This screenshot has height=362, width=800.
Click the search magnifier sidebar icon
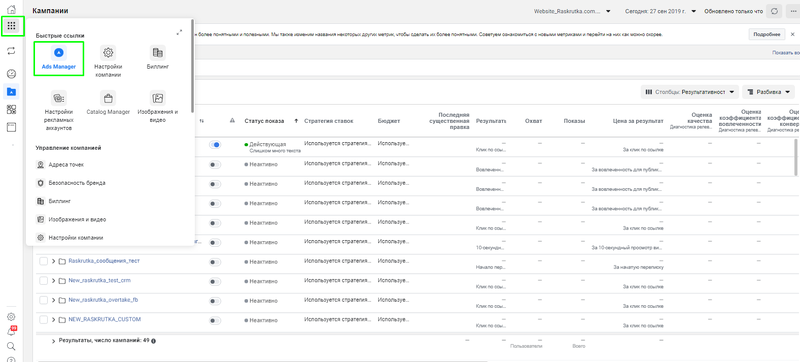11,346
